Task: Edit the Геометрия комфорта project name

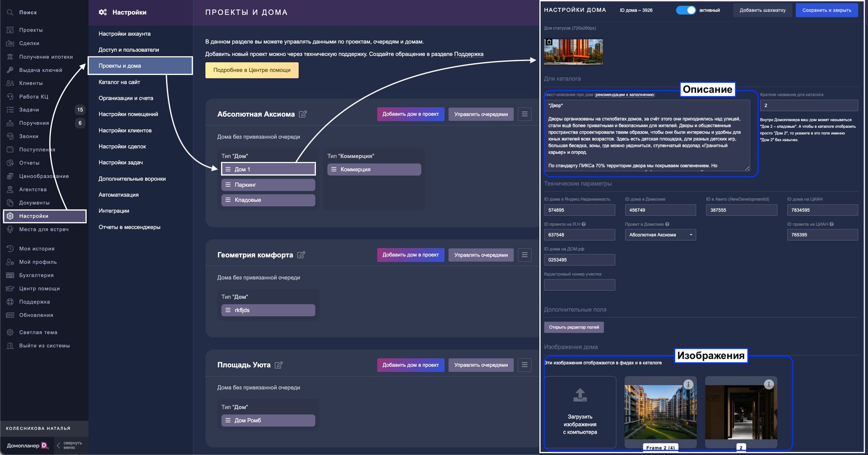Action: pyautogui.click(x=301, y=255)
